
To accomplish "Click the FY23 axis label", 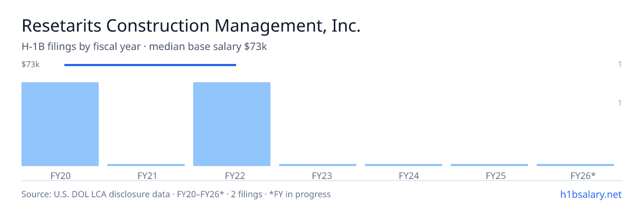I will pos(318,175).
